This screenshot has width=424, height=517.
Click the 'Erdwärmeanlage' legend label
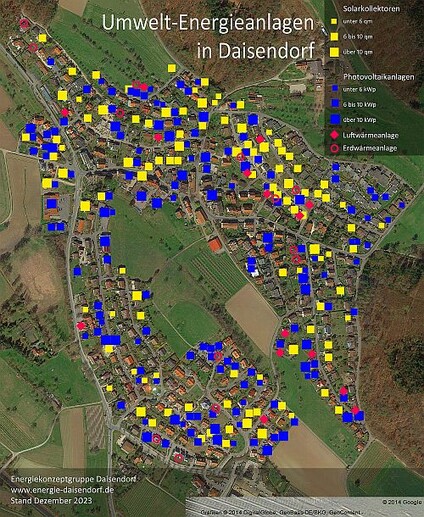(370, 148)
